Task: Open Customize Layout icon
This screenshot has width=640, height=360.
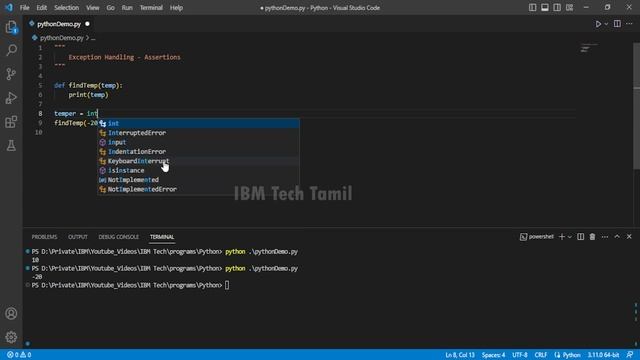Action: point(569,7)
